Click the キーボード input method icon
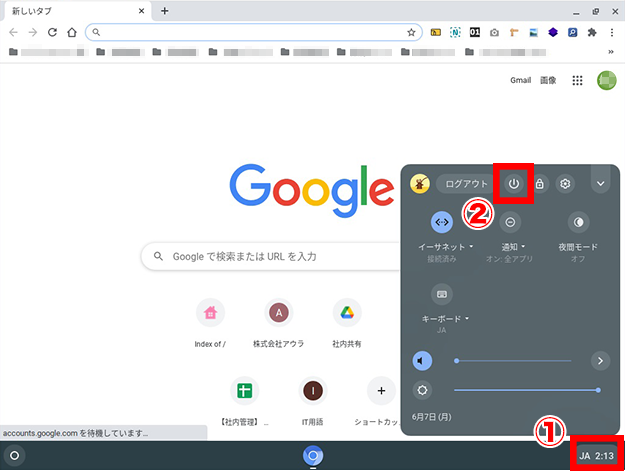Screen dimensions: 625x471 (442, 294)
